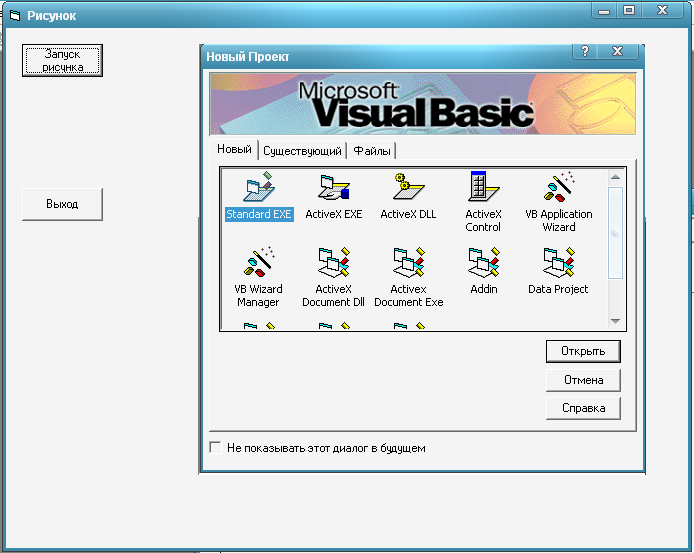Enable Не показывать этот диалог в будущем checkbox
The width and height of the screenshot is (694, 553).
click(215, 447)
